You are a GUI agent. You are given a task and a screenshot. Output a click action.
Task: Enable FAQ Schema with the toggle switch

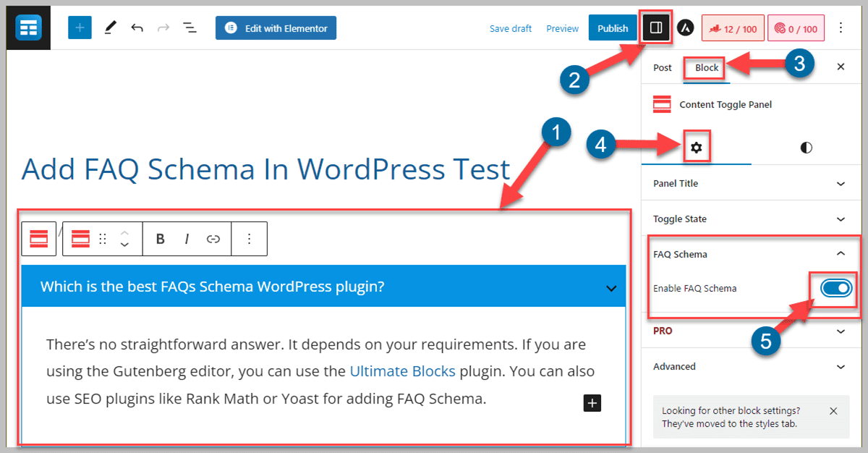(x=835, y=288)
